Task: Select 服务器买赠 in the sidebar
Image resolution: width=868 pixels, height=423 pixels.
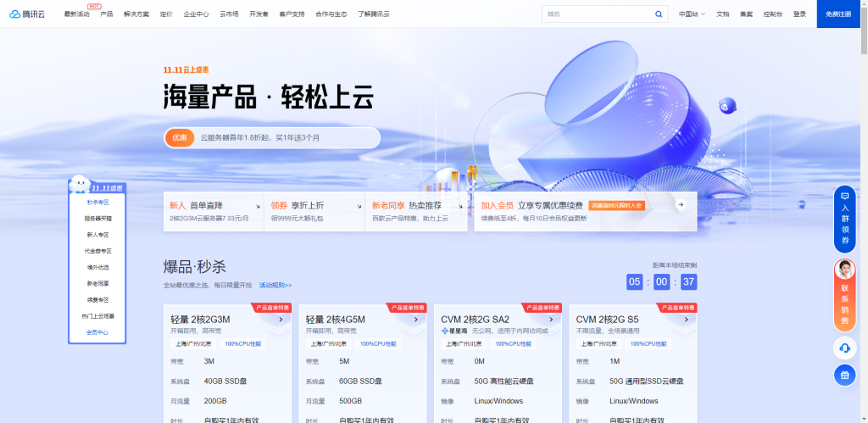Action: [x=97, y=219]
